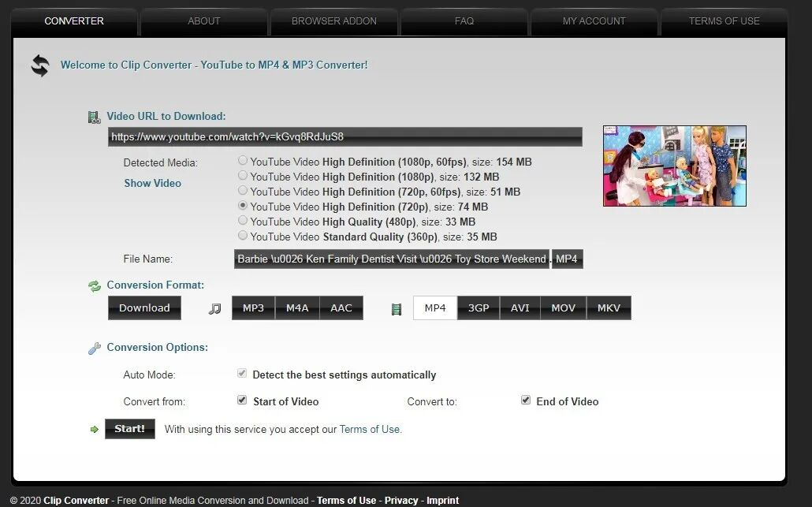
Task: Click the File Name input field
Action: (x=392, y=259)
